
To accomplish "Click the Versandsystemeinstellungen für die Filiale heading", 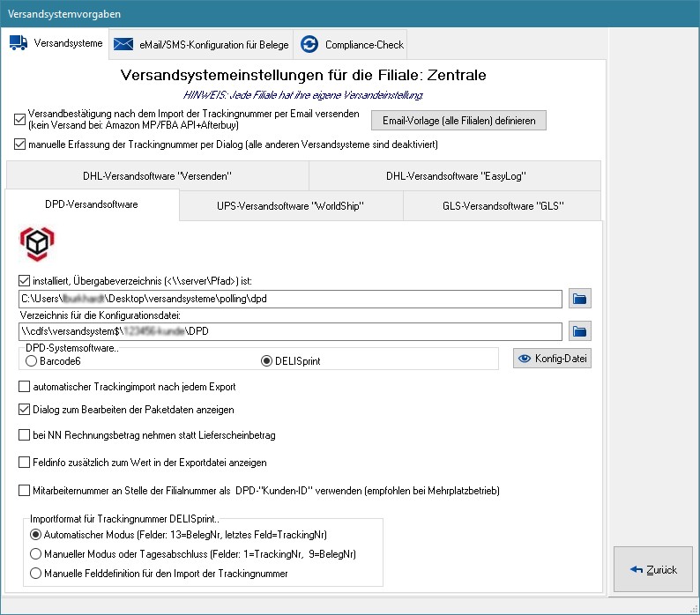I will 303,75.
